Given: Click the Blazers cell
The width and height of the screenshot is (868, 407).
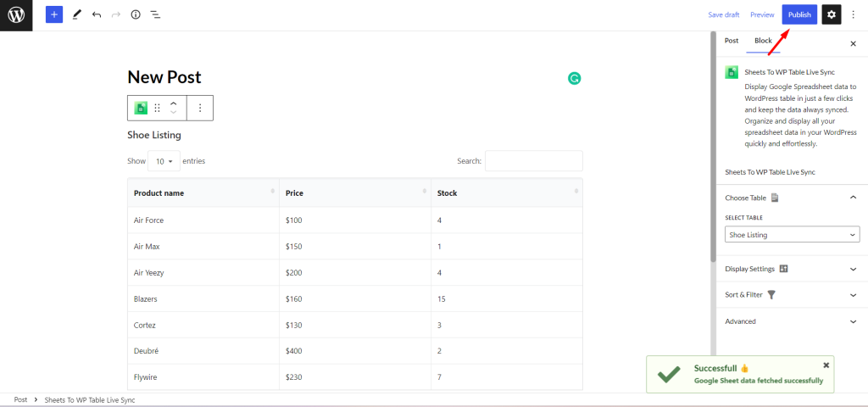Looking at the screenshot, I should click(x=203, y=299).
